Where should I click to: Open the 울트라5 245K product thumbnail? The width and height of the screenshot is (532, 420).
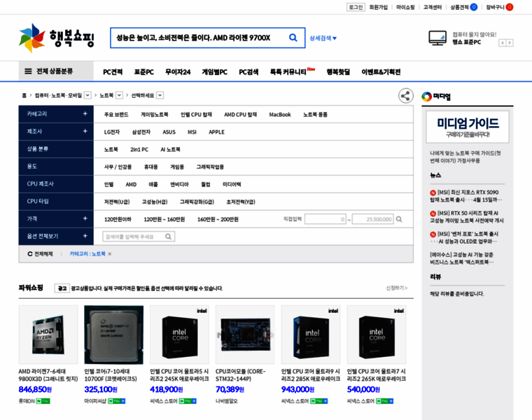pos(179,335)
